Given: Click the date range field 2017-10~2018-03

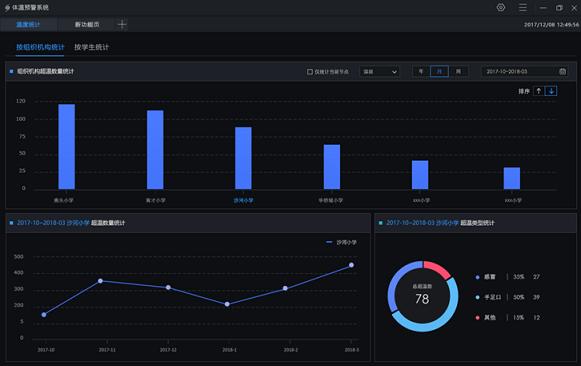Looking at the screenshot, I should (x=524, y=71).
